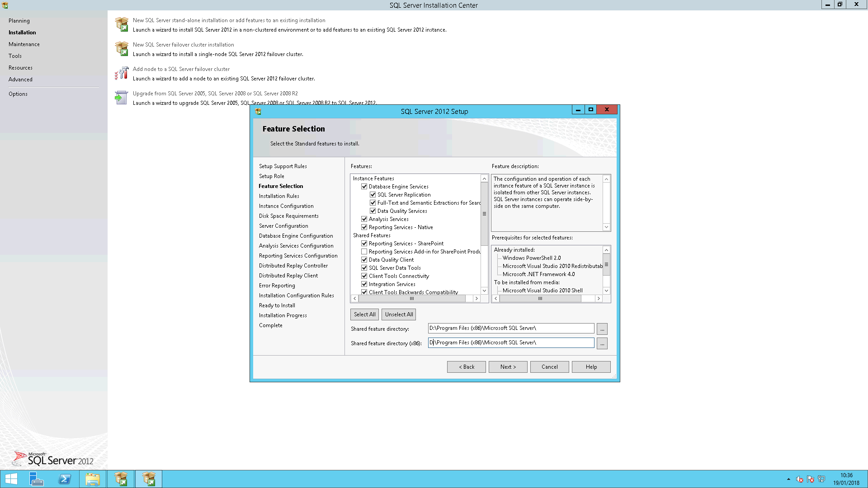
Task: Click the Installation Center title bar icon
Action: click(5, 5)
